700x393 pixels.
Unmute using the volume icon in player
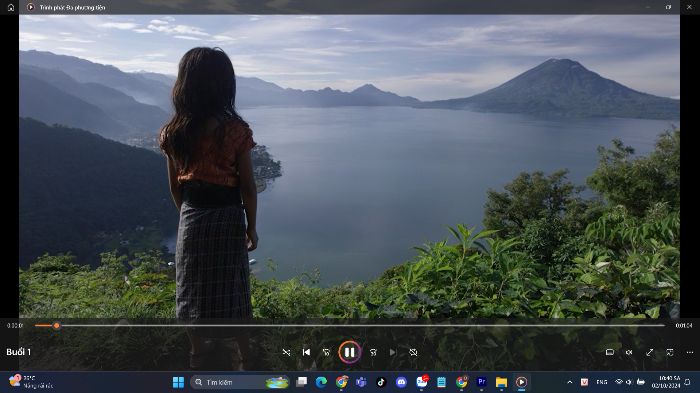point(629,352)
